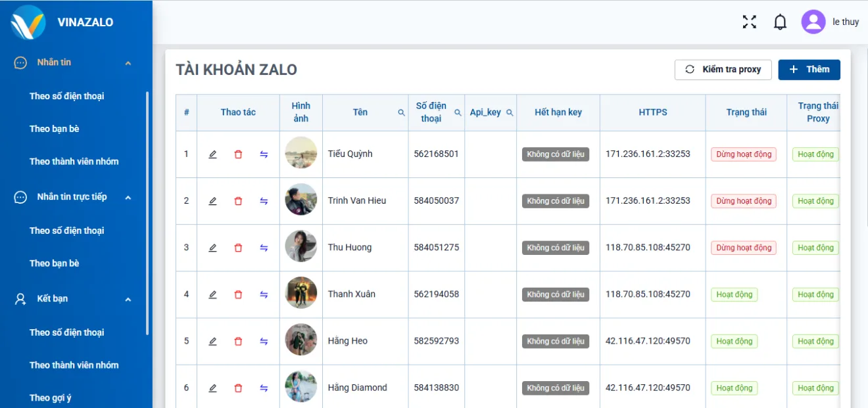The height and width of the screenshot is (408, 868).
Task: Open the le thuy user avatar
Action: click(813, 22)
